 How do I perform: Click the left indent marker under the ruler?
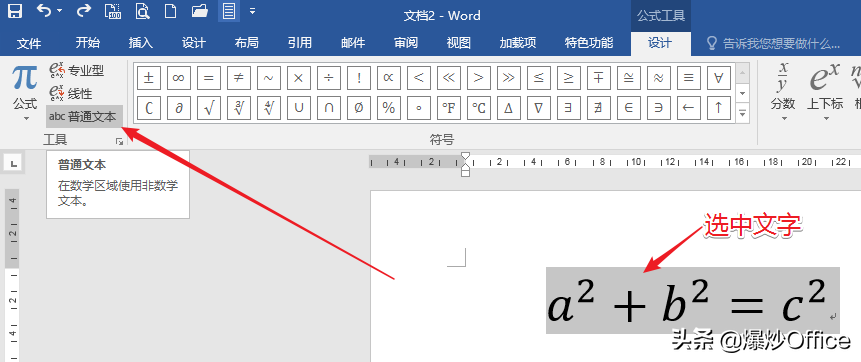tap(466, 173)
